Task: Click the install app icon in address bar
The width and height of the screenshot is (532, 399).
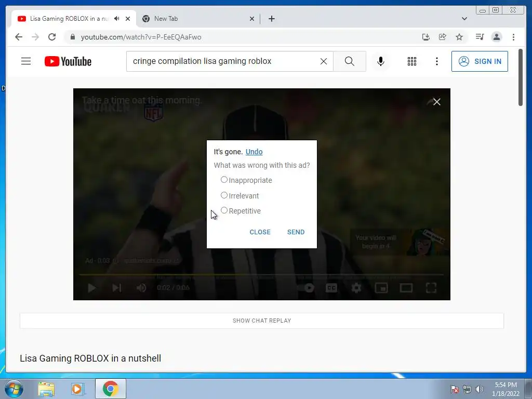Action: 426,37
